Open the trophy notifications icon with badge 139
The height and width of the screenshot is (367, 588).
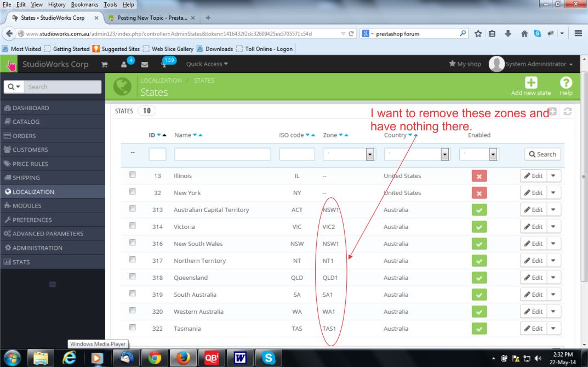click(x=164, y=65)
